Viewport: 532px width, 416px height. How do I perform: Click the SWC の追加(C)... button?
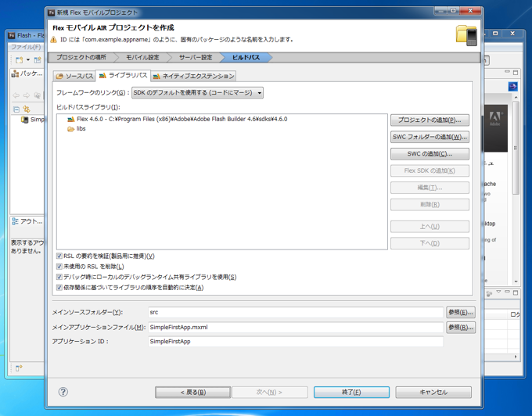[430, 154]
